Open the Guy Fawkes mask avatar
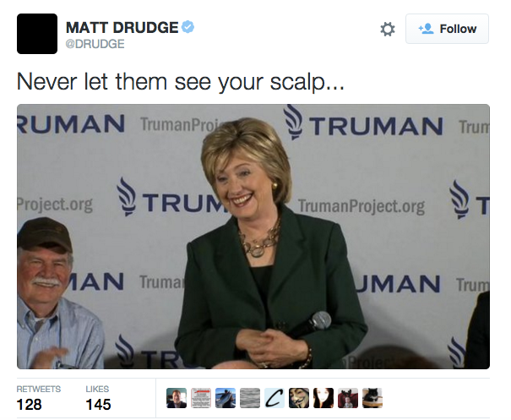Screen dimensions: 511x420 (299, 398)
